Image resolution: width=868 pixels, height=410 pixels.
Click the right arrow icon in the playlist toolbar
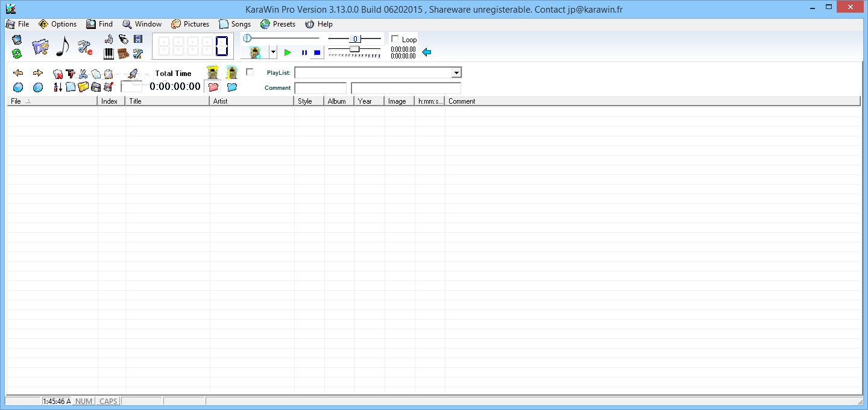(38, 73)
